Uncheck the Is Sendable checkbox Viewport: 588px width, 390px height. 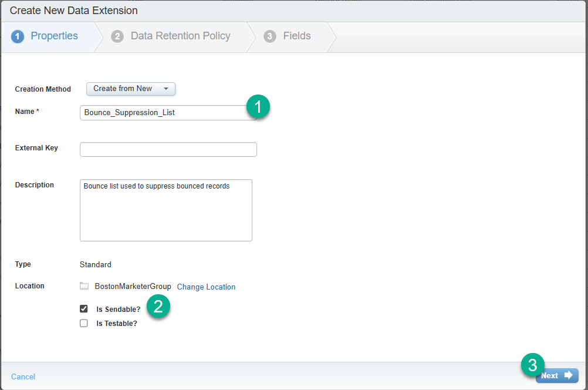[84, 309]
